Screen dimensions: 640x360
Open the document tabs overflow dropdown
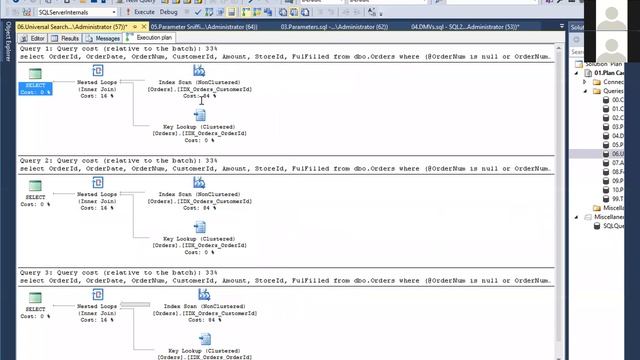click(x=562, y=26)
